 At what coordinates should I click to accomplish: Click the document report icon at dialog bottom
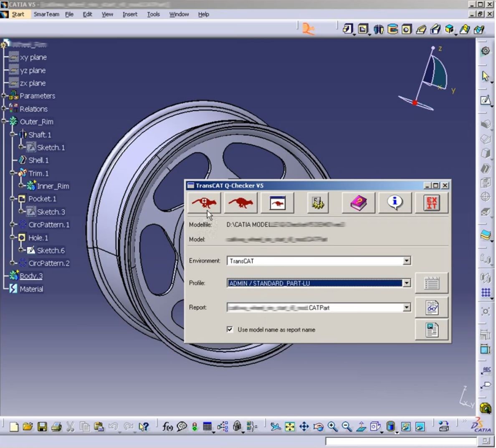pos(431,330)
